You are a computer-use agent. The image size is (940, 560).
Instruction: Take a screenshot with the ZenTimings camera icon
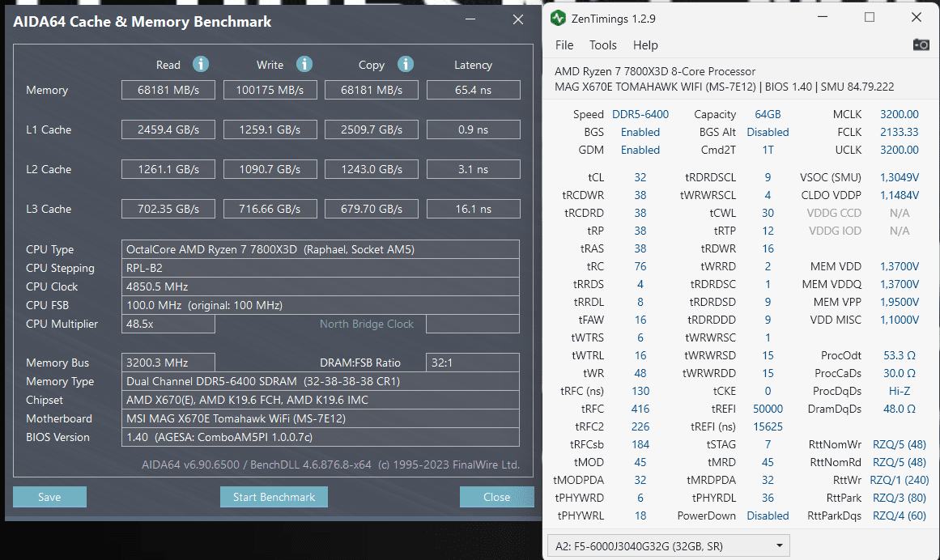[921, 45]
